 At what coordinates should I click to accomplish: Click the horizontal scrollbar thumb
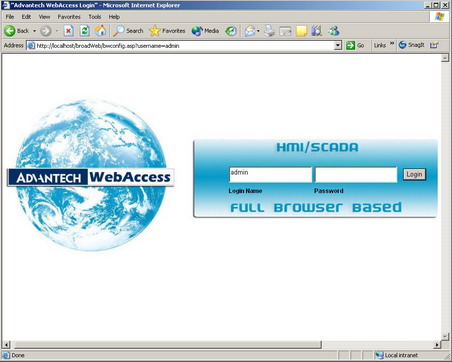click(x=167, y=344)
